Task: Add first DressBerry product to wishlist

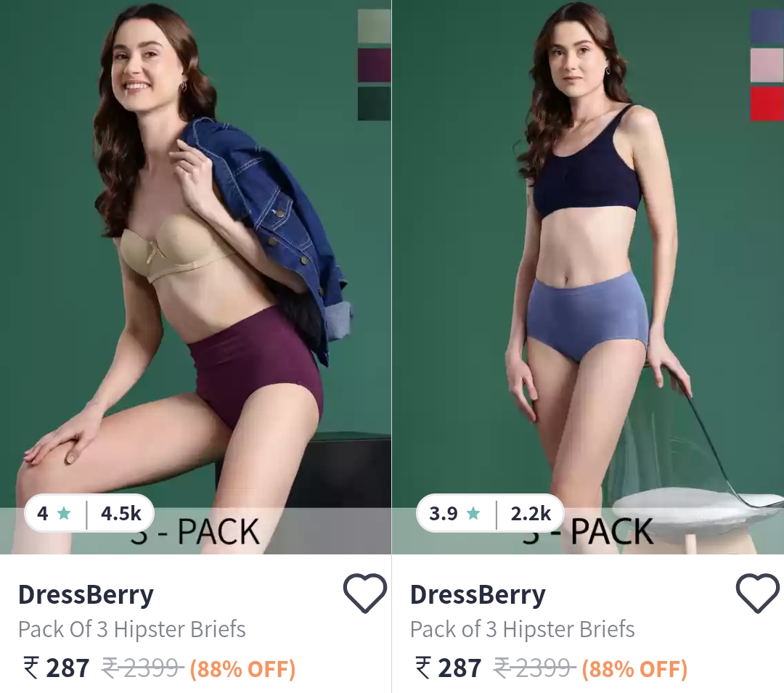Action: [364, 593]
